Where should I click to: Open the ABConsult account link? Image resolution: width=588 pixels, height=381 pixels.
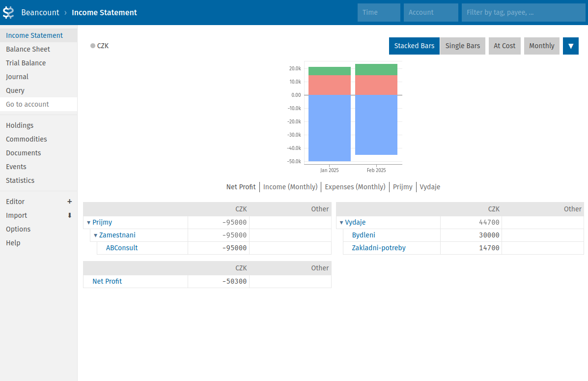tap(122, 248)
